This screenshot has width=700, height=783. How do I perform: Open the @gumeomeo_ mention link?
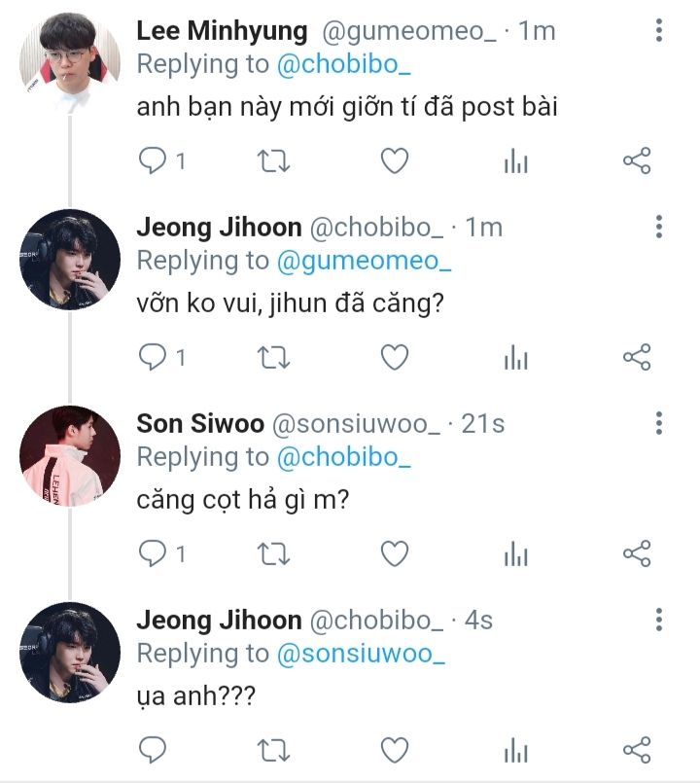[366, 261]
